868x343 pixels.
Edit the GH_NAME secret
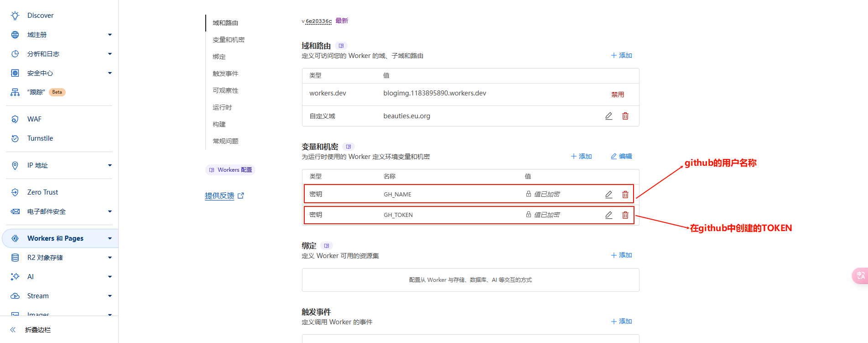608,195
